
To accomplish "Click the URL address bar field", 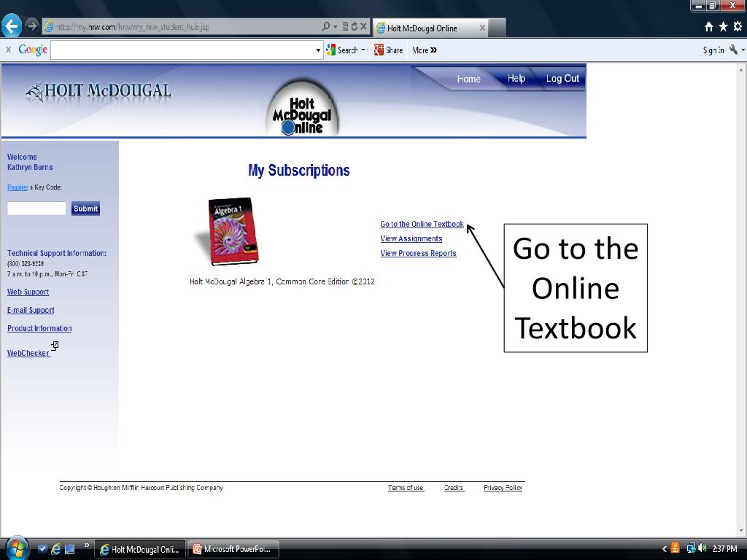I will [181, 27].
